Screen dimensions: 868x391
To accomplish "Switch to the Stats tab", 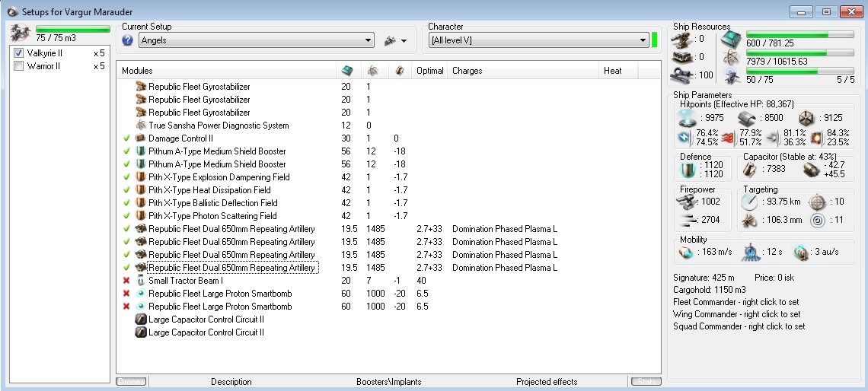I will tap(646, 382).
